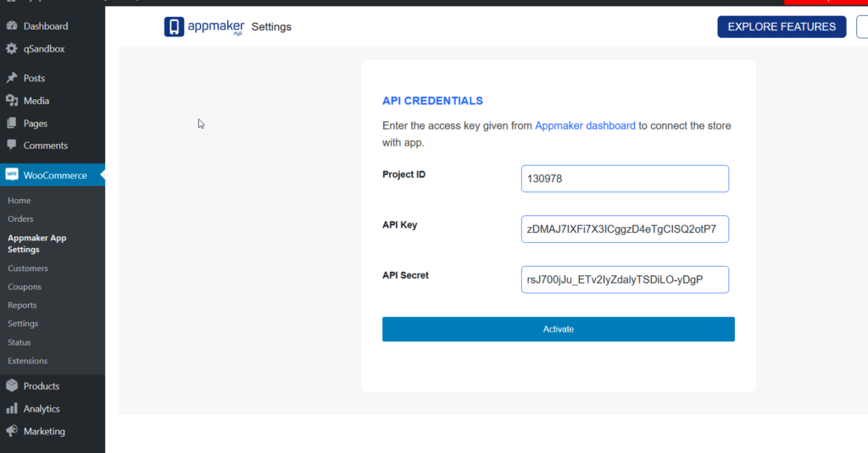Click the qSandbox gear icon
The image size is (868, 453).
(12, 48)
